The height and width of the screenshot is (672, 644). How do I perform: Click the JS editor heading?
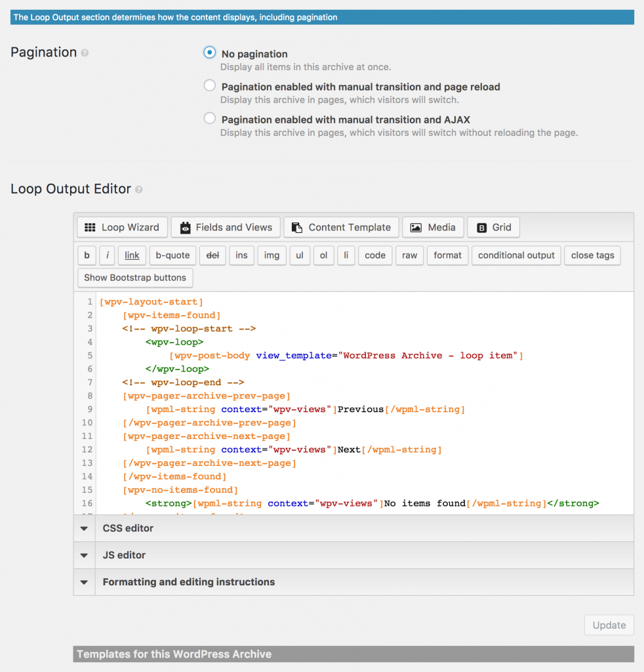tap(124, 555)
